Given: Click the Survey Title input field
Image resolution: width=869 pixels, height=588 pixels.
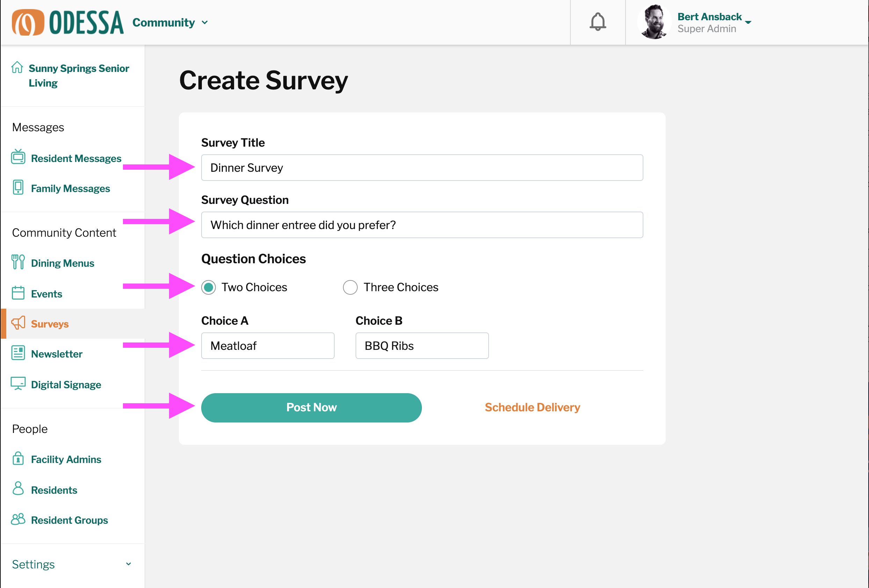Looking at the screenshot, I should (422, 168).
